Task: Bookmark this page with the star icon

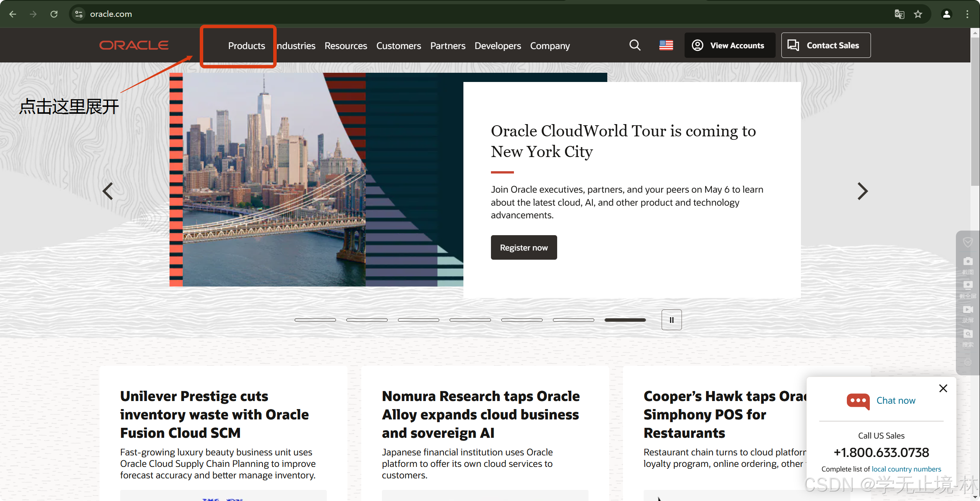Action: pyautogui.click(x=918, y=14)
